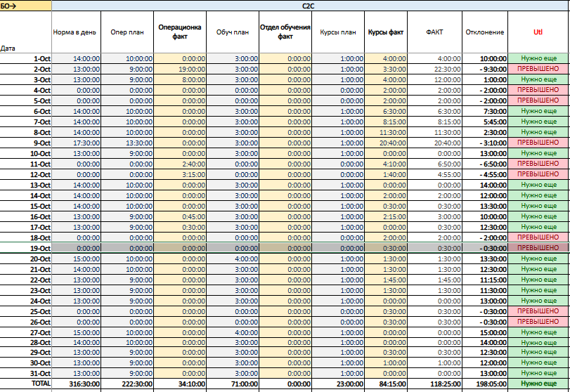Click the 316:30:00 total cell
Viewport: 570px width, 392px height.
(77, 384)
